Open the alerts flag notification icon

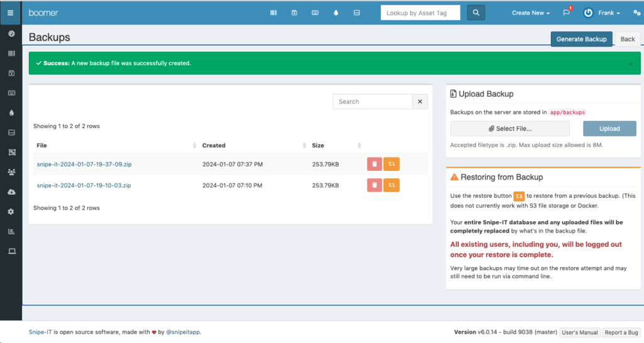567,13
